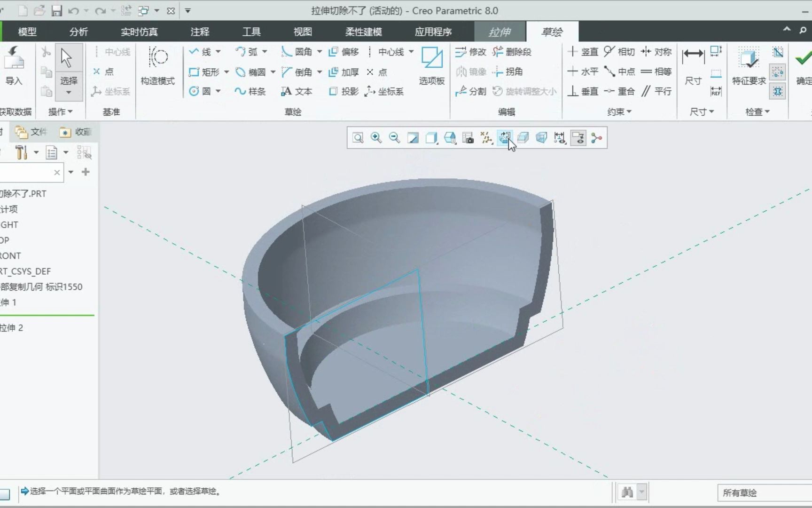
Task: Toggle the datum display filters icon
Action: tap(486, 138)
